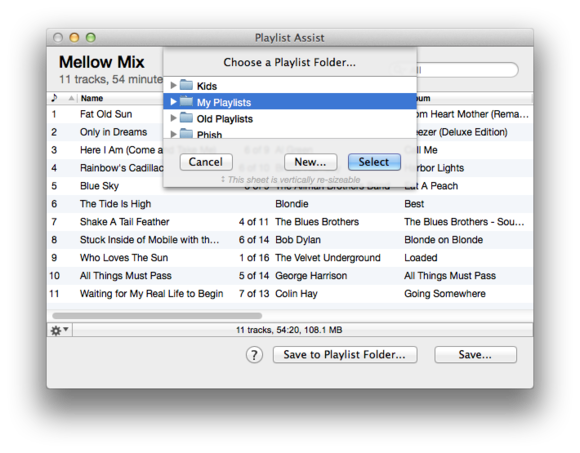Click the My Playlists folder icon
Image resolution: width=580 pixels, height=453 pixels.
(186, 101)
